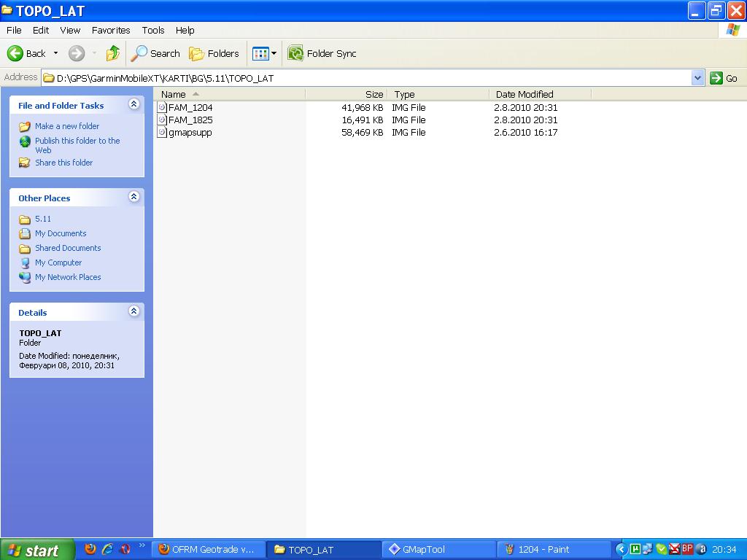Viewport: 747px width, 560px height.
Task: Open the Favorites menu
Action: (x=111, y=30)
